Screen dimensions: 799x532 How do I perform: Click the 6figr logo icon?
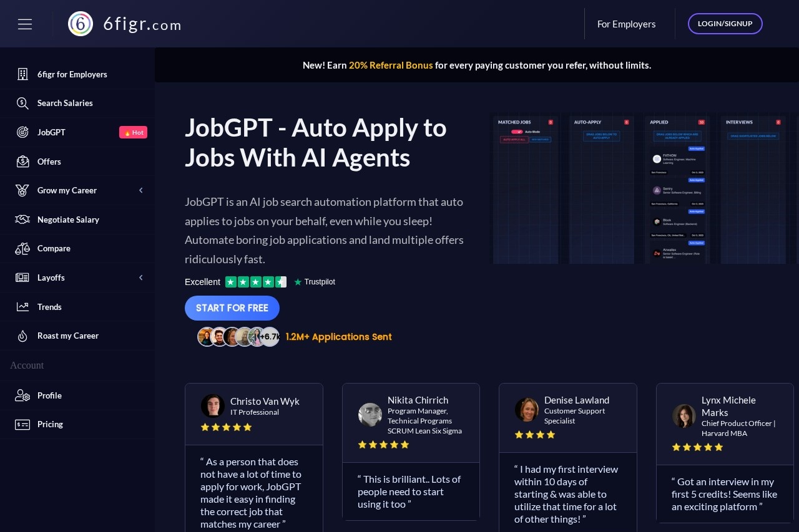pyautogui.click(x=81, y=24)
